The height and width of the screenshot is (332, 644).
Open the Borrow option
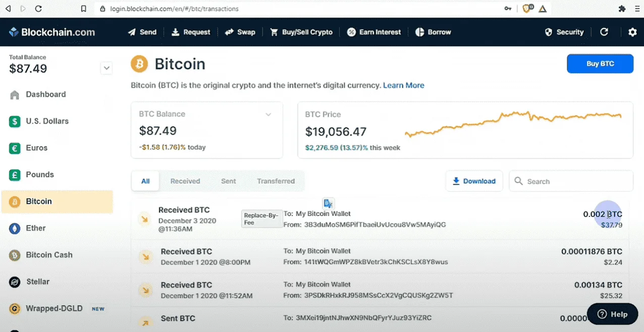pyautogui.click(x=433, y=32)
